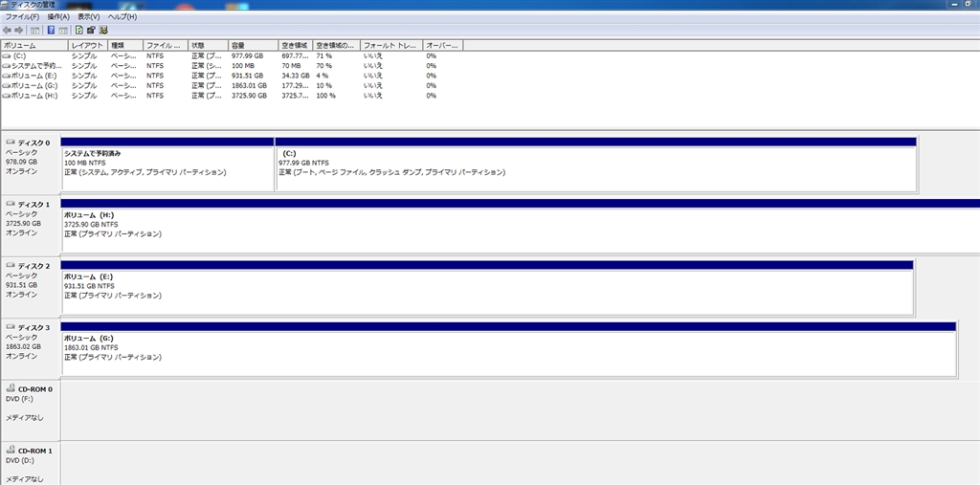Select the ボリューム (E:) 931.51 GB partition block
Screen dimensions: 980x485
tap(487, 288)
